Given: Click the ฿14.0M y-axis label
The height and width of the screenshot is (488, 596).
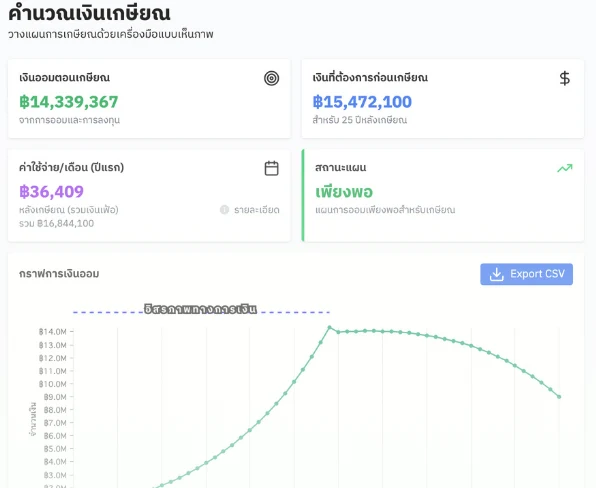Looking at the screenshot, I should tap(52, 332).
